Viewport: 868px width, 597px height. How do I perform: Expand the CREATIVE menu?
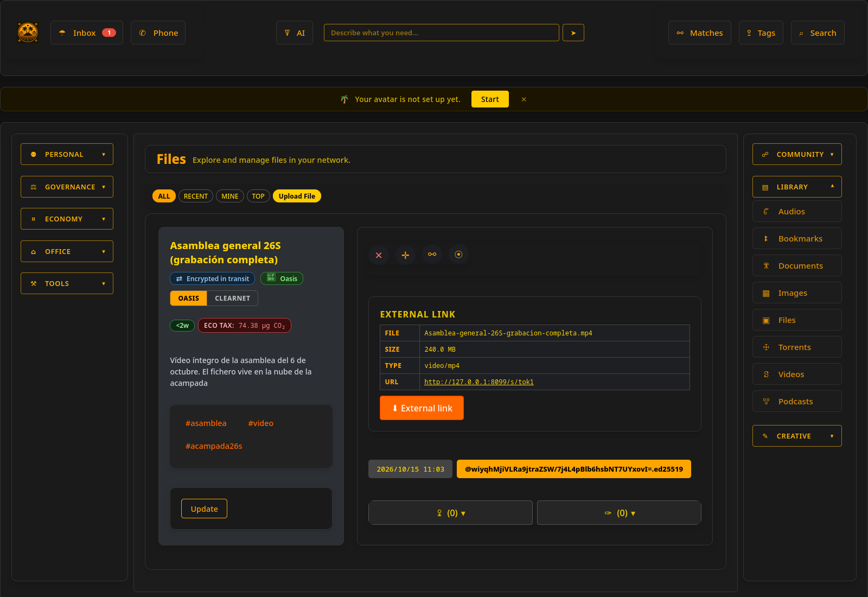(797, 436)
